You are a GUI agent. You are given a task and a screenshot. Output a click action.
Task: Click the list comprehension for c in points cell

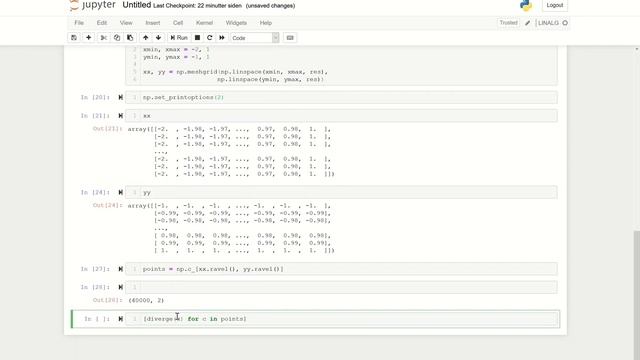[x=341, y=319]
